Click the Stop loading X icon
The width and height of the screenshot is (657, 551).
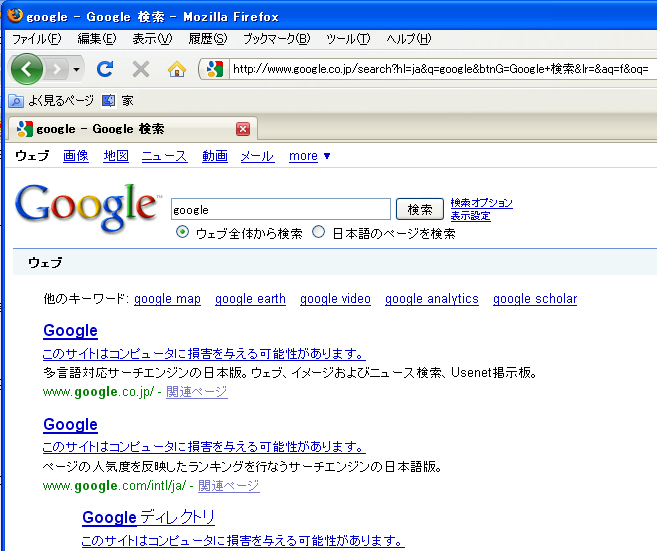(x=141, y=69)
